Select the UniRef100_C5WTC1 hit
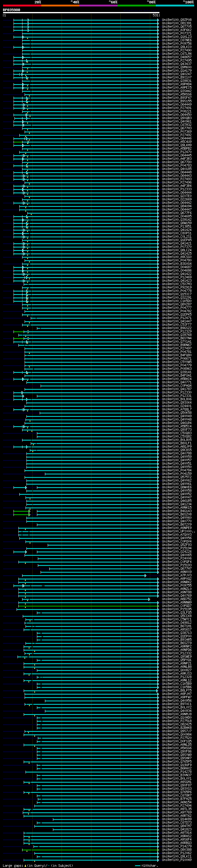Image resolution: width=197 pixels, height=868 pixels. 177,619
